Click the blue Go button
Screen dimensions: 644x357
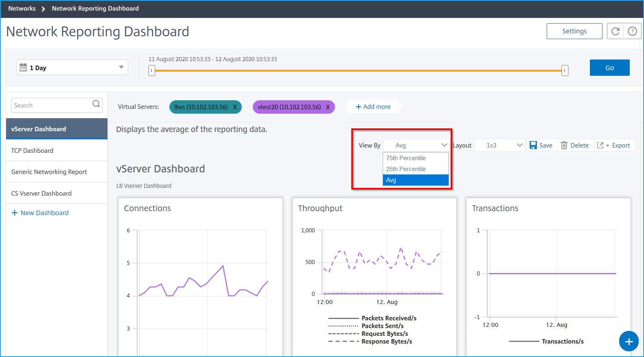pos(609,68)
